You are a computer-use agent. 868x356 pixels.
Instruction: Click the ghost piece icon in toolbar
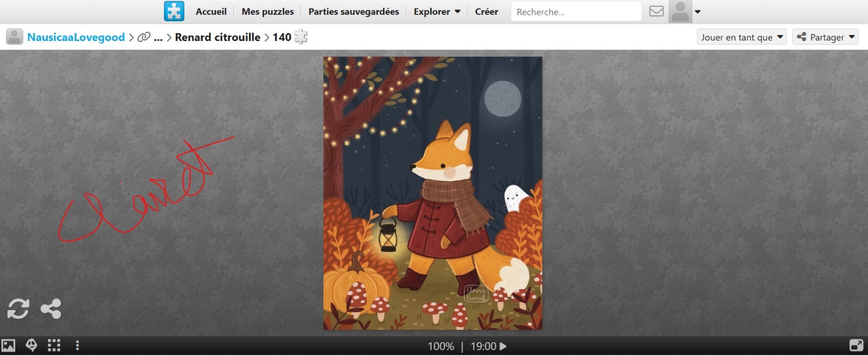pos(31,345)
